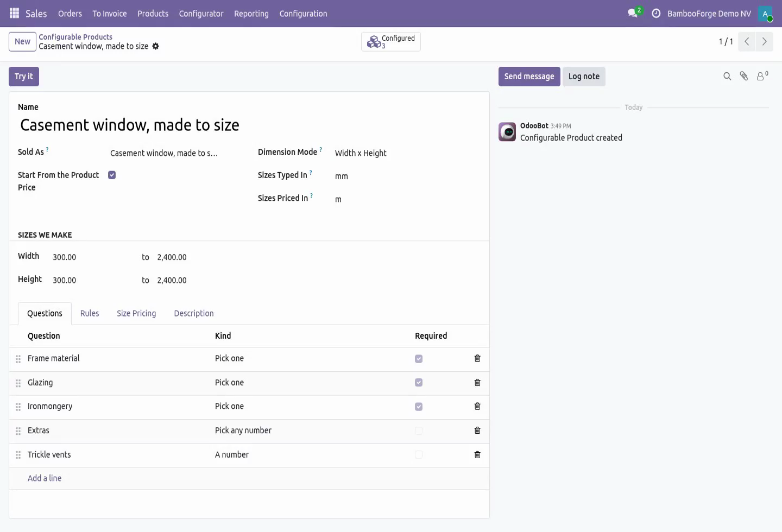
Task: Open the apps grid menu icon
Action: tap(15, 14)
